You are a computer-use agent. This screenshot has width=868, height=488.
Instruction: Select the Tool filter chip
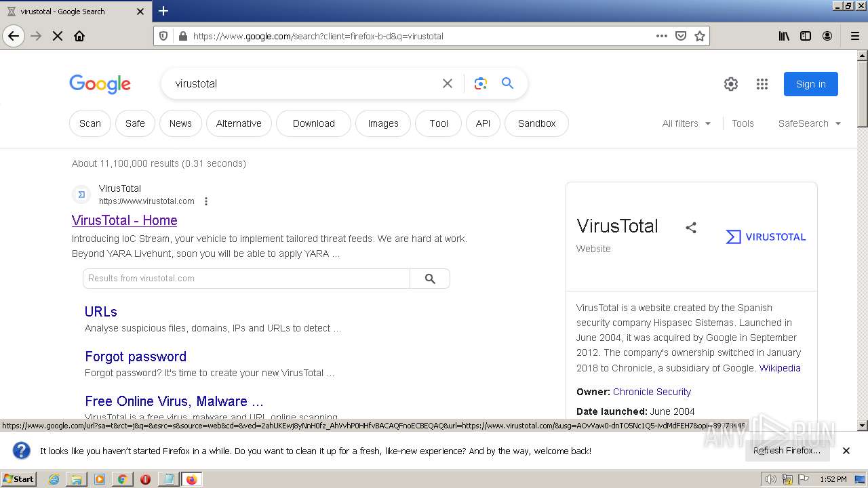(439, 123)
